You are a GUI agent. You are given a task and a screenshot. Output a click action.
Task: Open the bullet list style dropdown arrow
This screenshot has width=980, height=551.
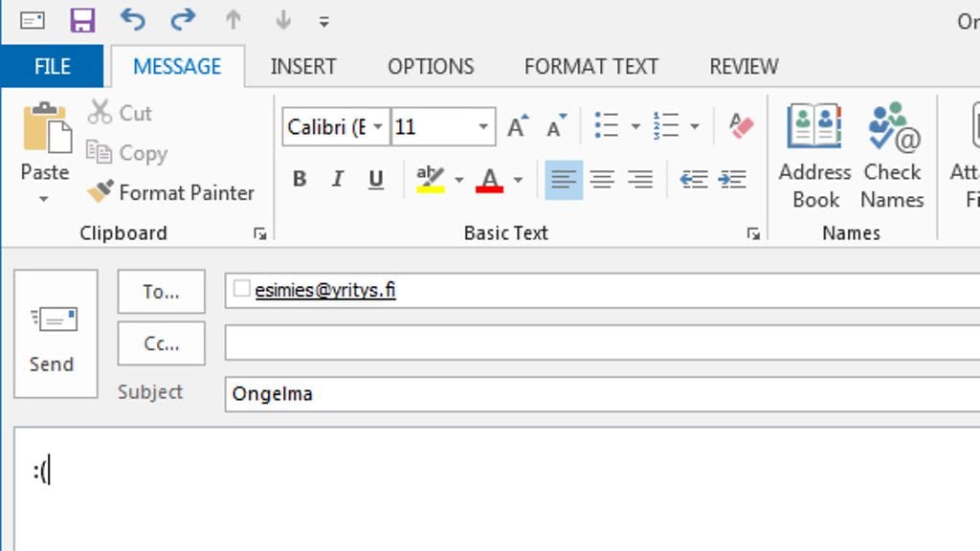pyautogui.click(x=635, y=126)
